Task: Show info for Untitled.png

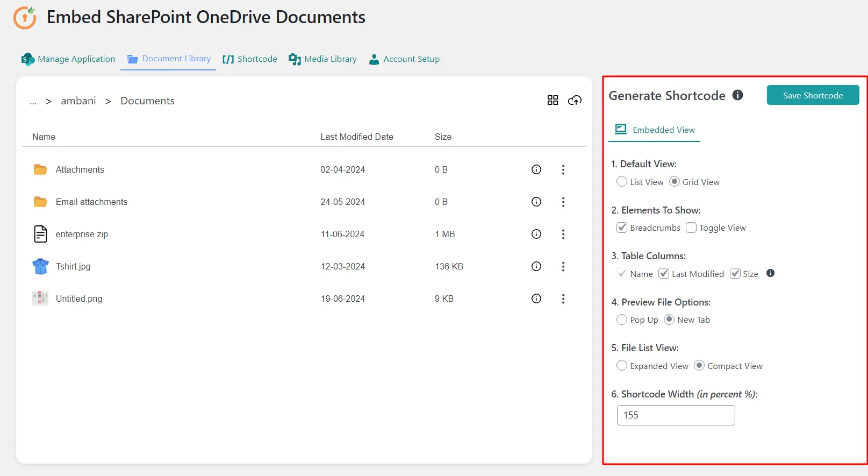Action: click(x=536, y=299)
